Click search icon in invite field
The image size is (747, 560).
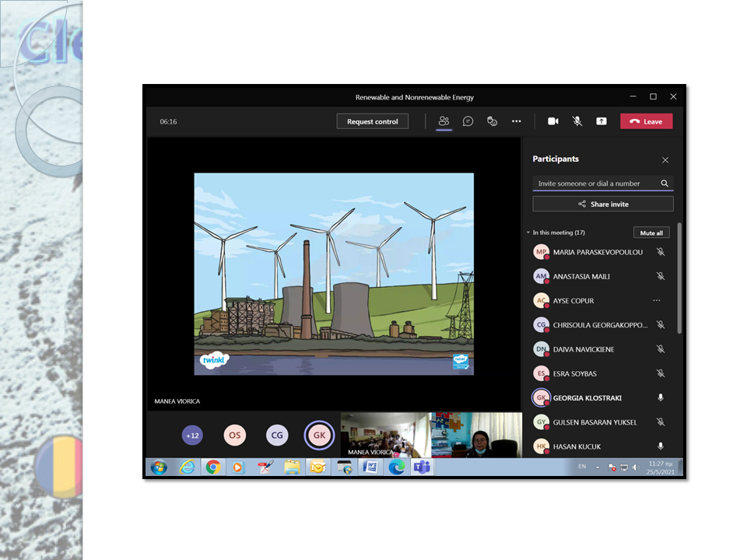coord(665,184)
